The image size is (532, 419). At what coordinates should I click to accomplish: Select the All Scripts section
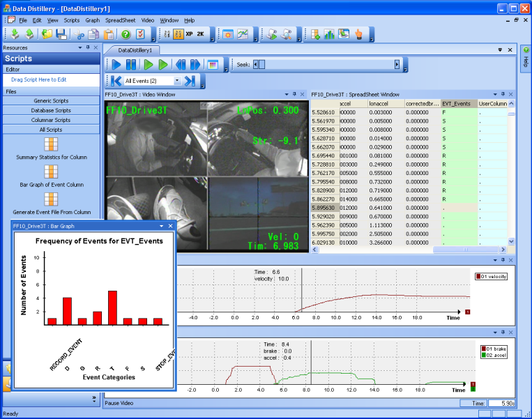click(51, 130)
